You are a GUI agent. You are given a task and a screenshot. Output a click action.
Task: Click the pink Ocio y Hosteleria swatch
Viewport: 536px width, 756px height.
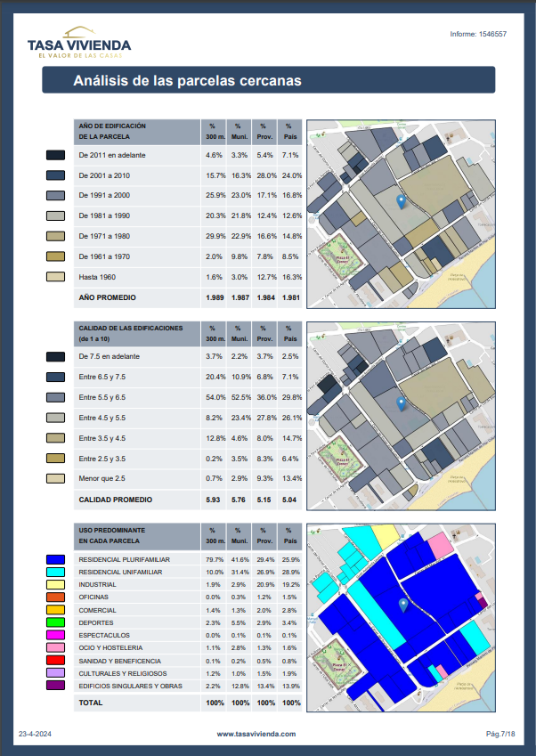coord(55,648)
